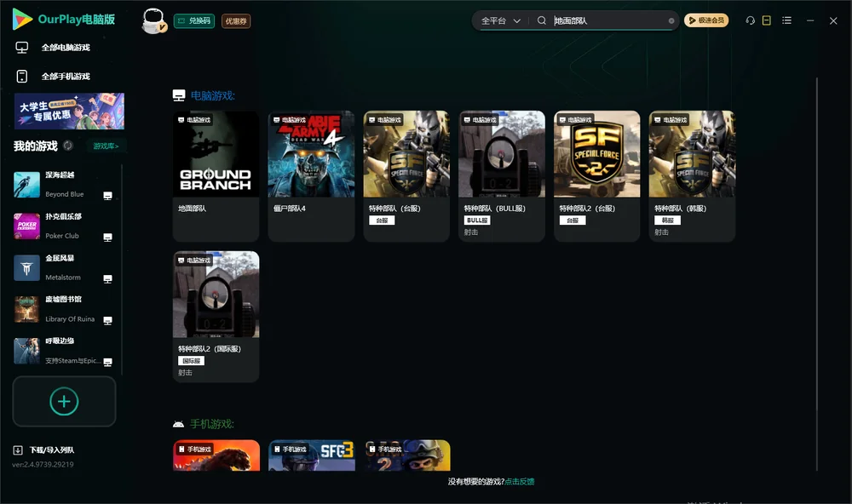This screenshot has height=504, width=852.
Task: Click the 下载/导入列队 label
Action: click(x=52, y=450)
